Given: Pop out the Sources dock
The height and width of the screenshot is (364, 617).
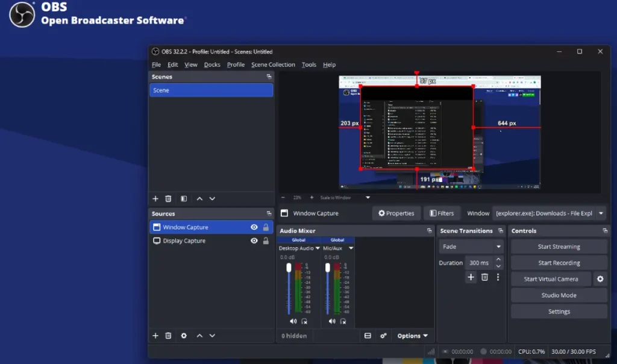Looking at the screenshot, I should pyautogui.click(x=269, y=214).
